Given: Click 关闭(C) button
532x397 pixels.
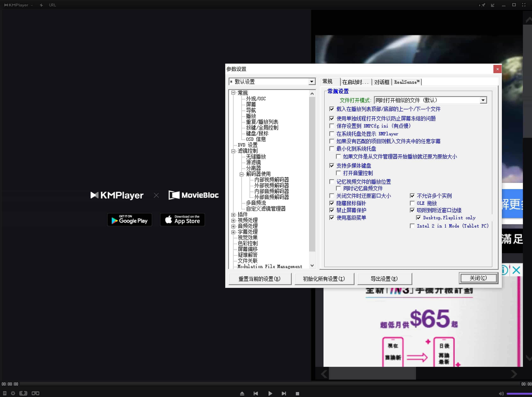Looking at the screenshot, I should coord(478,278).
